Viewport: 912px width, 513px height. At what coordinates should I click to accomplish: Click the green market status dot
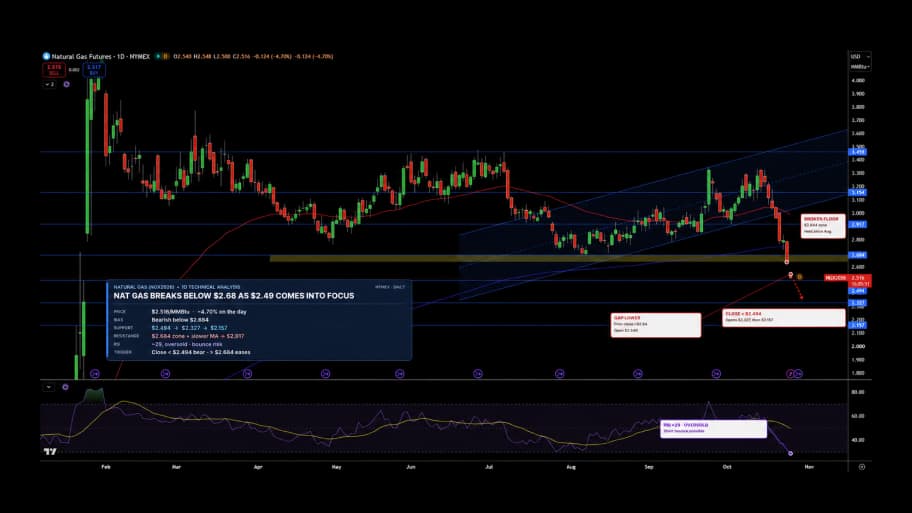[x=158, y=56]
